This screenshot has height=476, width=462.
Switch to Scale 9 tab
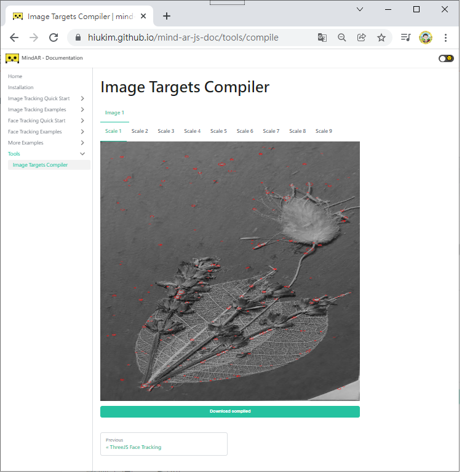coord(324,131)
